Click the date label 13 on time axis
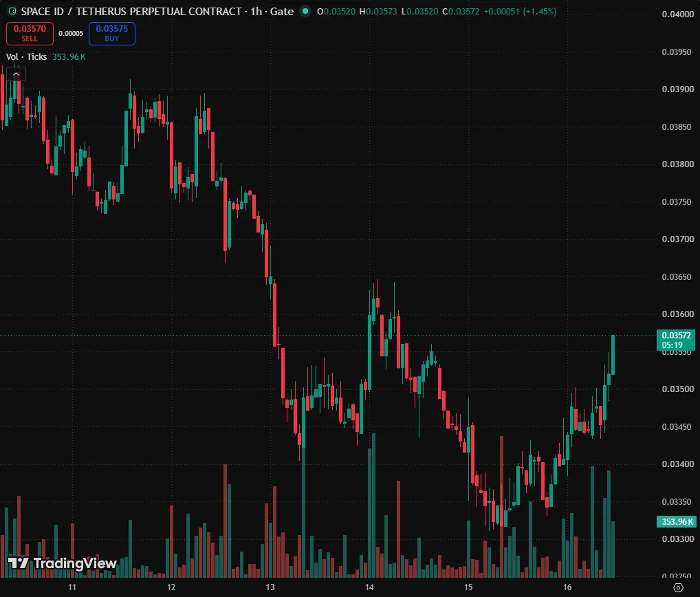 tap(270, 587)
